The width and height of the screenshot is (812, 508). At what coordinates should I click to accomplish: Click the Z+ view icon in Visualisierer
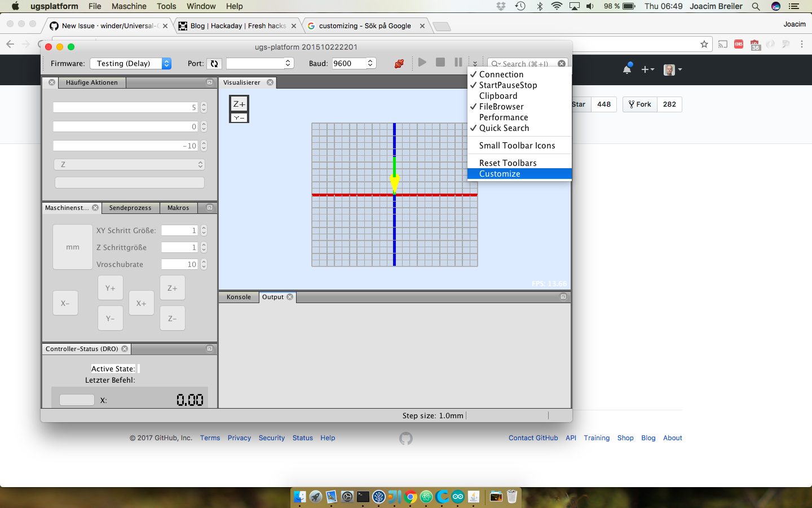tap(239, 104)
